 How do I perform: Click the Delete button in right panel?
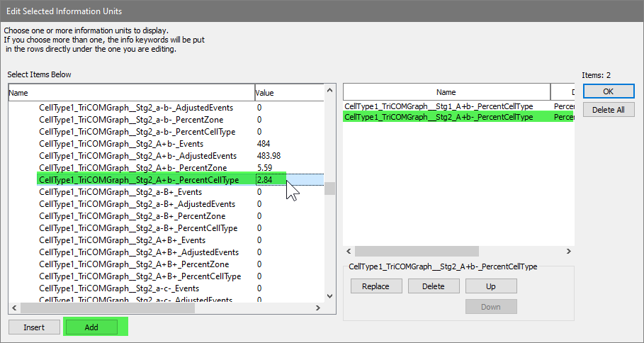pyautogui.click(x=433, y=286)
